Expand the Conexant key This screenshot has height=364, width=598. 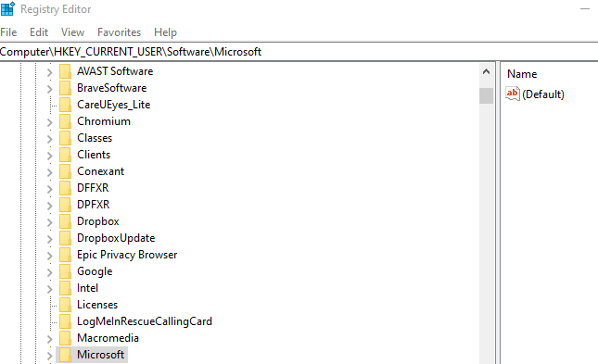49,172
